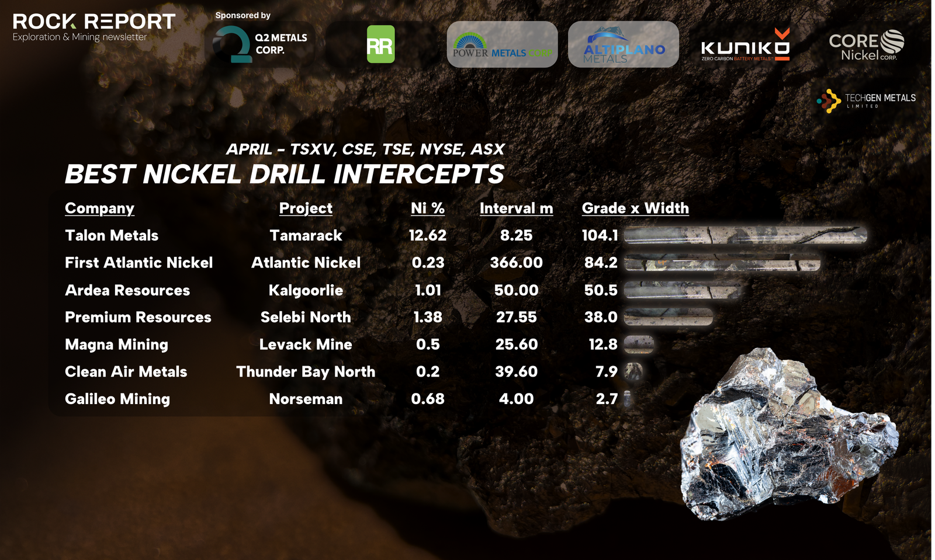The width and height of the screenshot is (935, 560).
Task: Click the 2.7 grade x width value
Action: pyautogui.click(x=607, y=399)
